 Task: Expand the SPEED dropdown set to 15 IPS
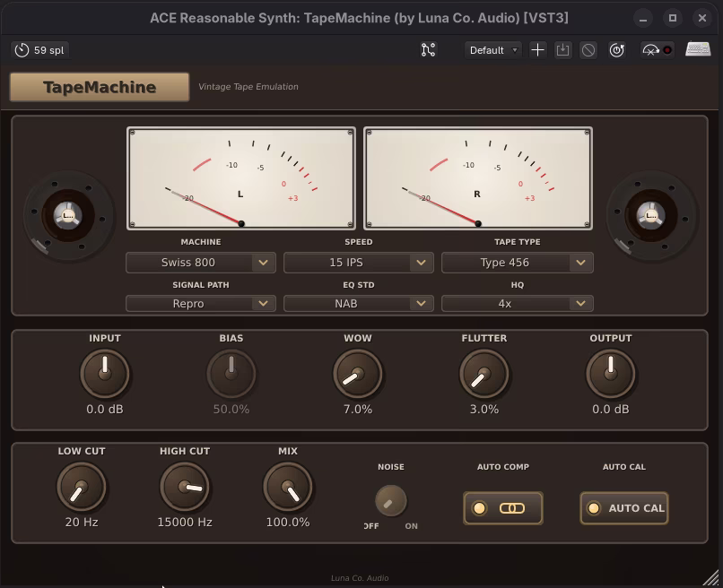(x=358, y=262)
